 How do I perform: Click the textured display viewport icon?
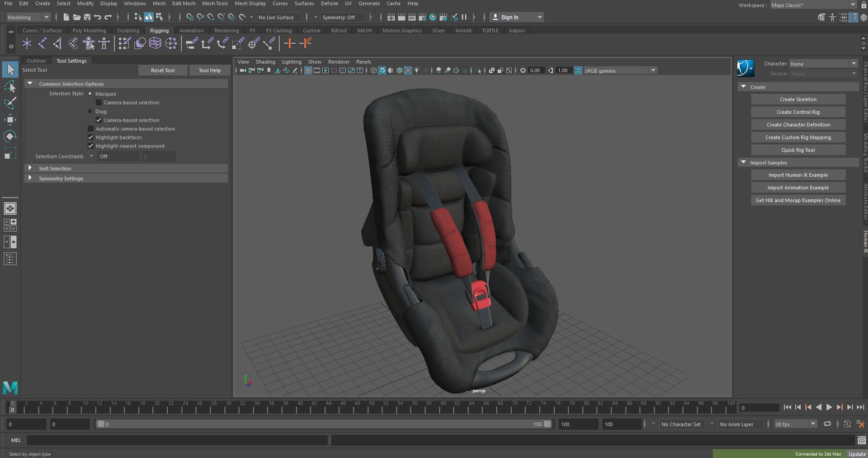(408, 70)
